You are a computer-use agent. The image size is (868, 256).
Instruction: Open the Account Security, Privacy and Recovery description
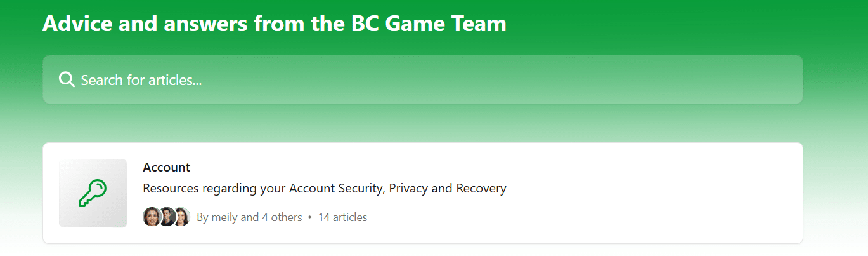coord(325,189)
